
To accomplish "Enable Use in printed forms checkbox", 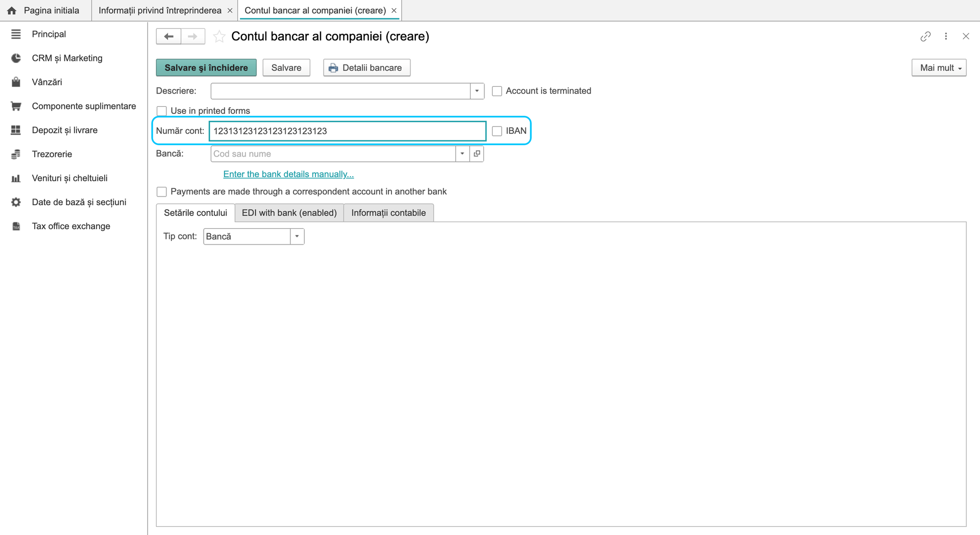I will coord(162,111).
